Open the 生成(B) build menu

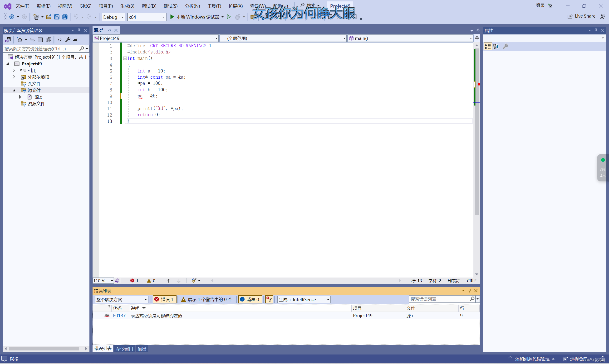tap(127, 6)
